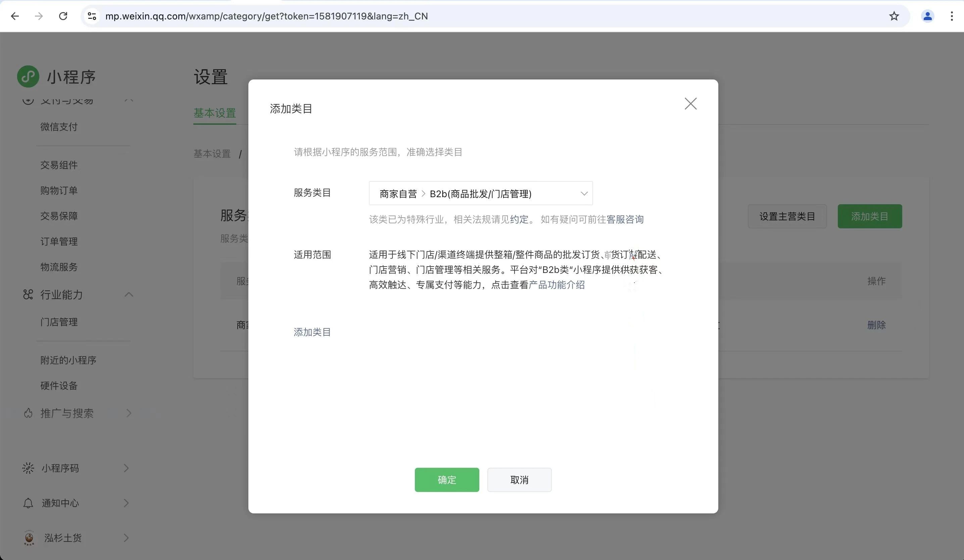Screen dimensions: 964x560
Task: Close the 添加类目 dialog with X
Action: tap(690, 104)
